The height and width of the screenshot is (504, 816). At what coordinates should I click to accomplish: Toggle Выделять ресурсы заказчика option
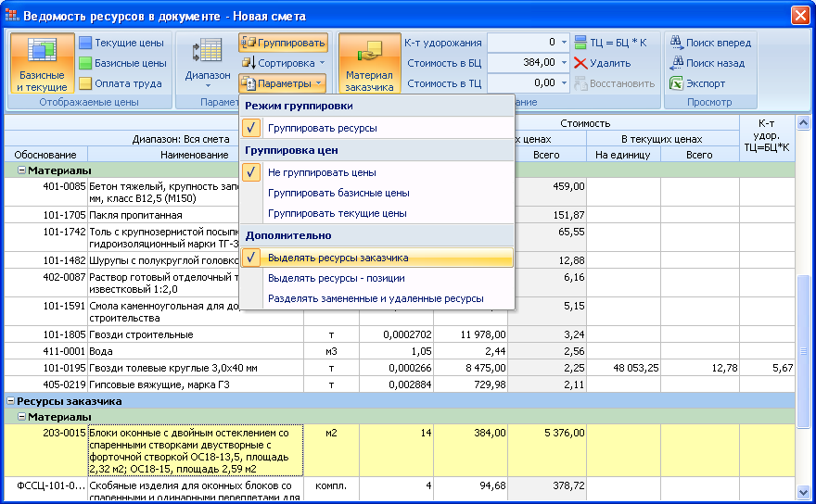tap(377, 258)
